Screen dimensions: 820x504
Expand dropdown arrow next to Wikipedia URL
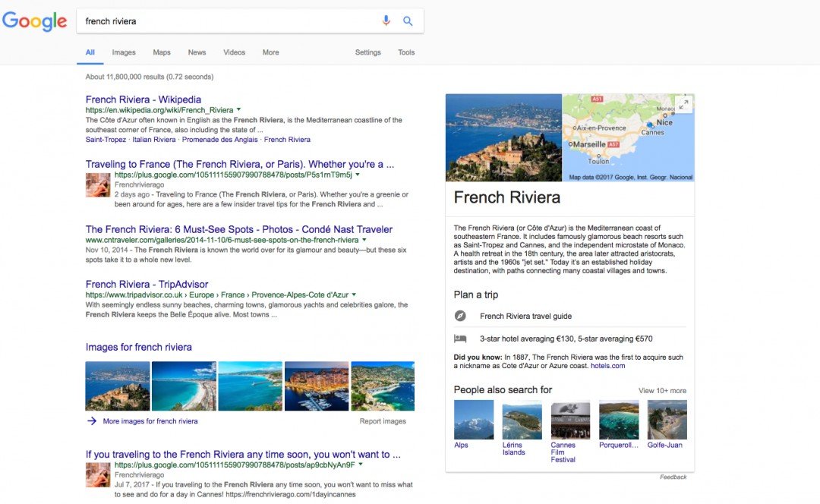tap(238, 110)
